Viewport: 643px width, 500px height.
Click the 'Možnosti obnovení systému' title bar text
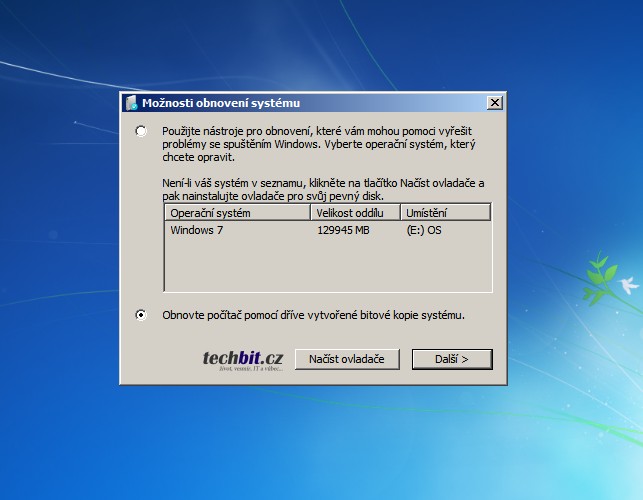coord(220,103)
